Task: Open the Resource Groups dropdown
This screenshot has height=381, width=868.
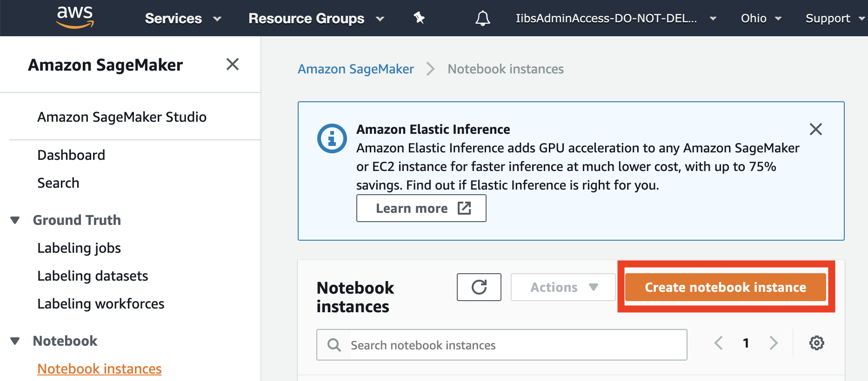Action: tap(316, 19)
